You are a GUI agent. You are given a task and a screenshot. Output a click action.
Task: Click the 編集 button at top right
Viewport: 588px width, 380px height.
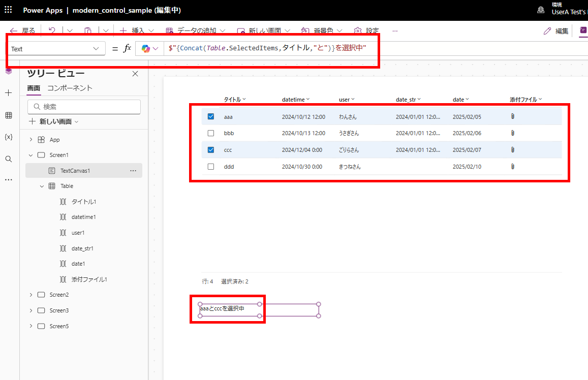coord(556,31)
